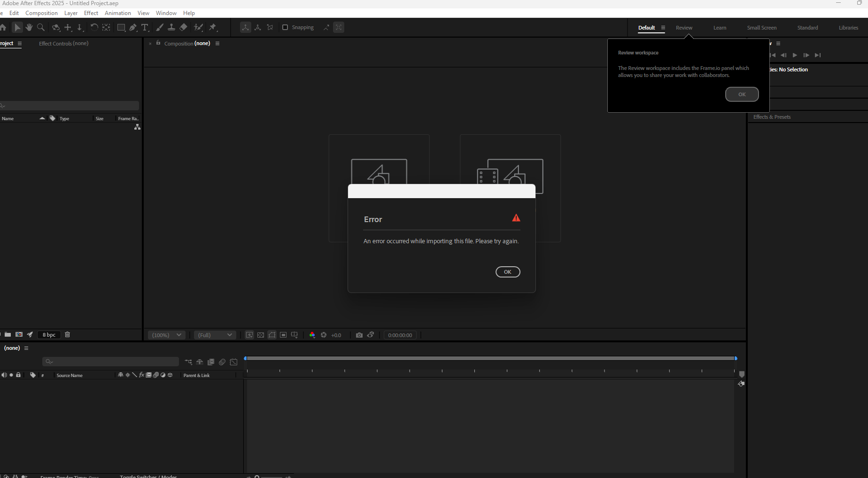This screenshot has width=868, height=478.
Task: Open the magnification ratio dropdown showing 100%
Action: [x=166, y=335]
